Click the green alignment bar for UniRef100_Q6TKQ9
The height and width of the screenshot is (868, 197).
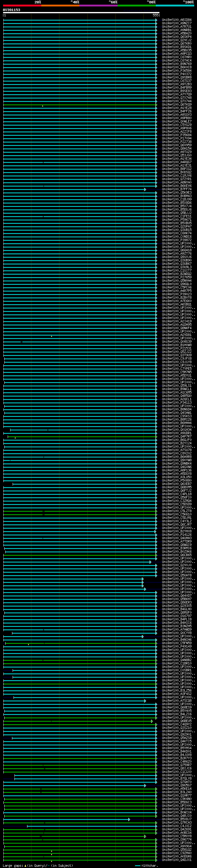tap(80, 105)
